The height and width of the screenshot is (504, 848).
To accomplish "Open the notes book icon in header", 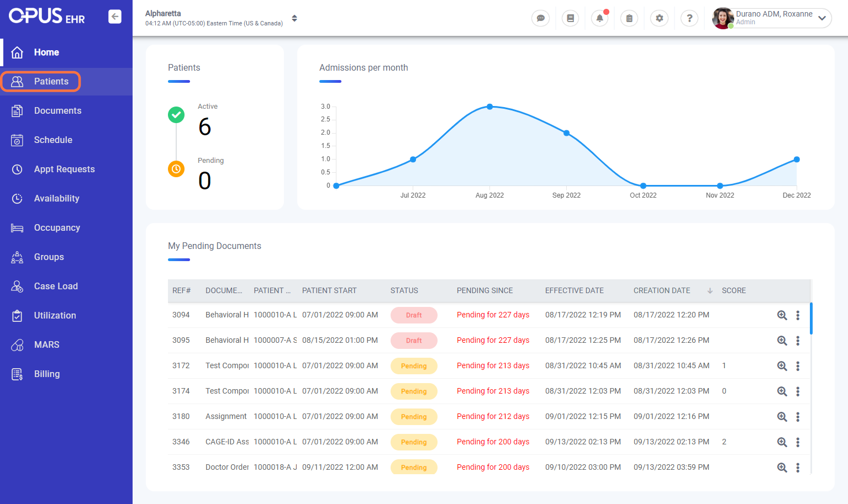I will 570,18.
